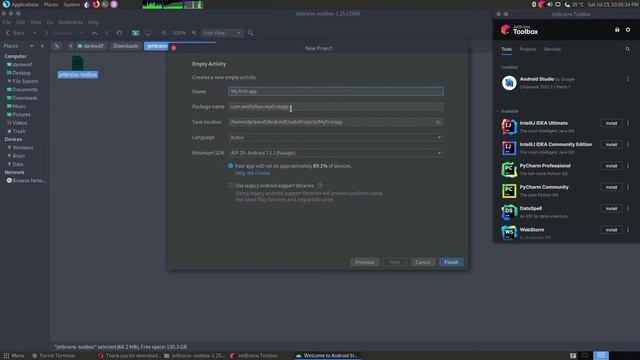
Task: Open Applications menu in top panel
Action: [x=21, y=4]
